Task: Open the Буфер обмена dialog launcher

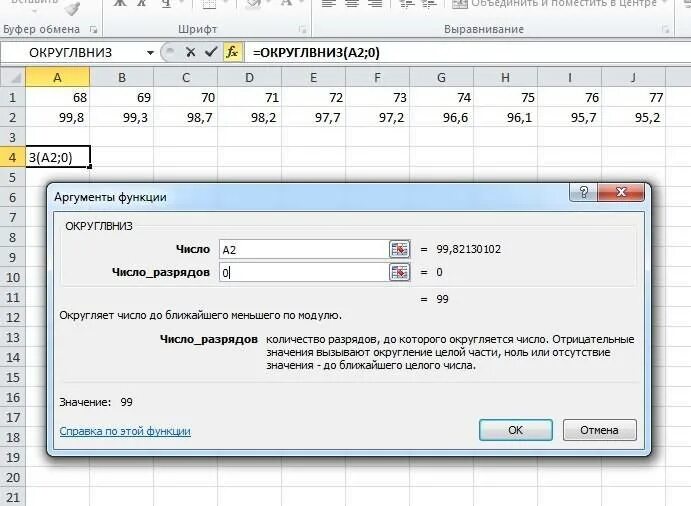Action: click(93, 30)
